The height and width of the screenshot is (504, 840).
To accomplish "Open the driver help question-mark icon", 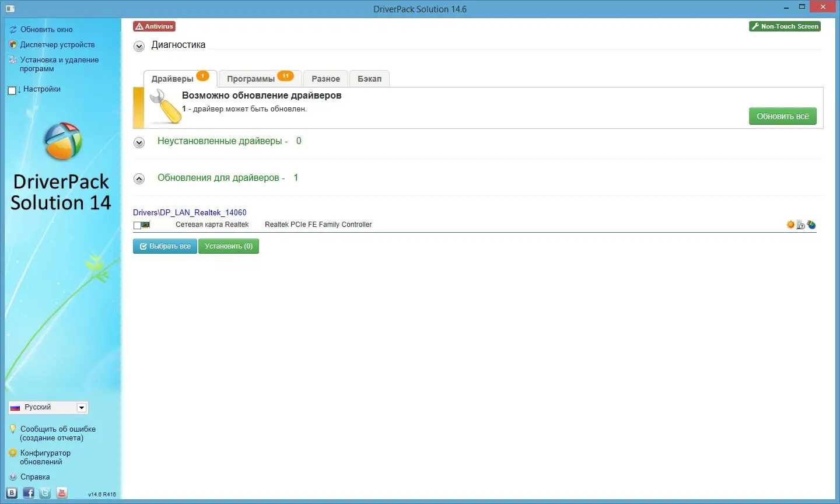I will (800, 224).
